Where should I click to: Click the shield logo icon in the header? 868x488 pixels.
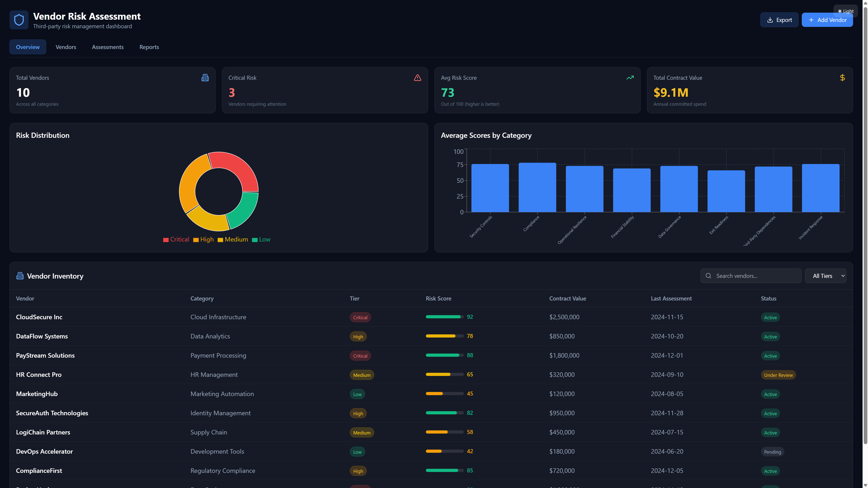(x=19, y=19)
